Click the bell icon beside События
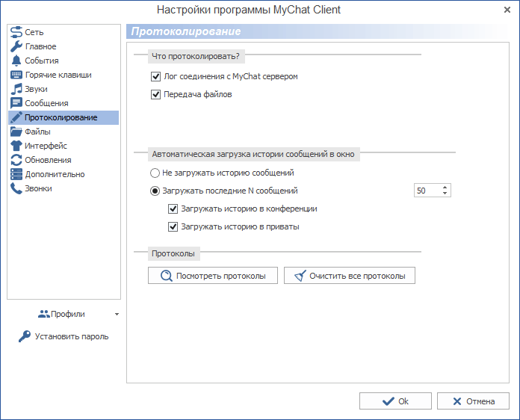Screen dimensions: 520x420 pos(16,61)
